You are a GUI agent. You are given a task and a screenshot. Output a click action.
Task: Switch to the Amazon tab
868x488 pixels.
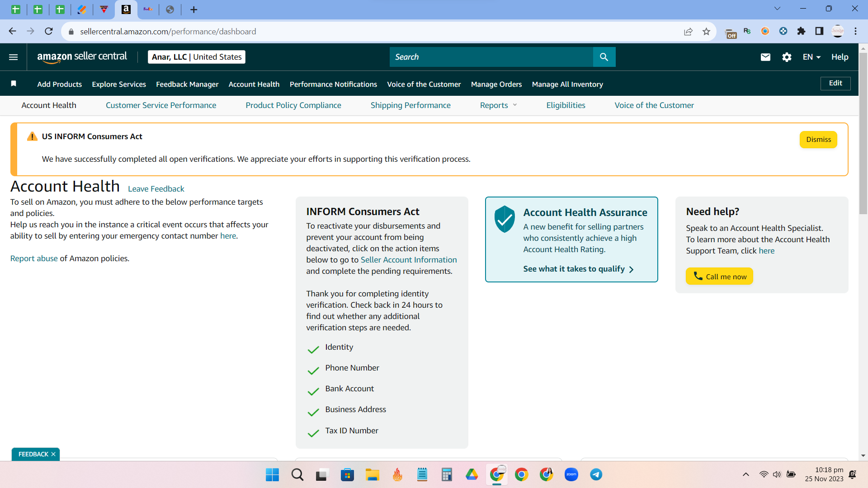[126, 9]
